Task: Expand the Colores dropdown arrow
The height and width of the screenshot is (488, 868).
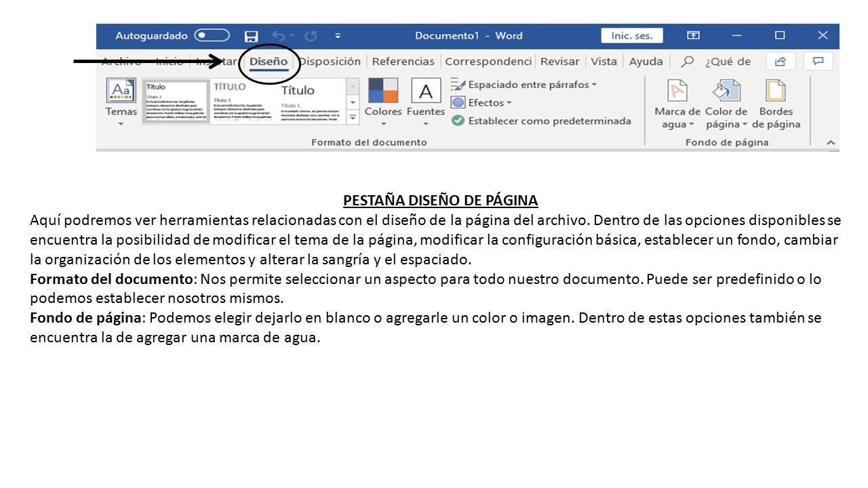Action: click(x=383, y=125)
